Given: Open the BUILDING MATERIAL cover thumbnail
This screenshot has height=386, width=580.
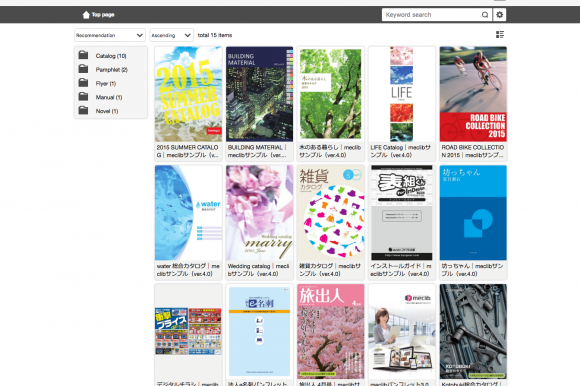Looking at the screenshot, I should coord(259,94).
